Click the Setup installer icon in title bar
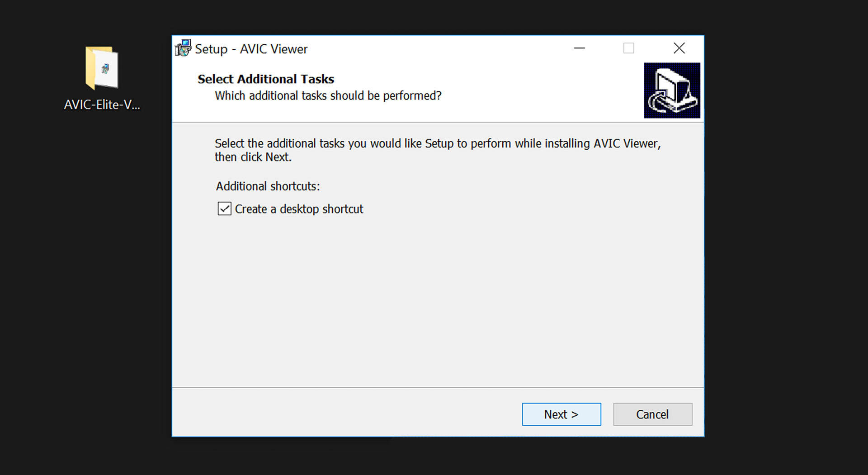The height and width of the screenshot is (475, 868). point(183,48)
